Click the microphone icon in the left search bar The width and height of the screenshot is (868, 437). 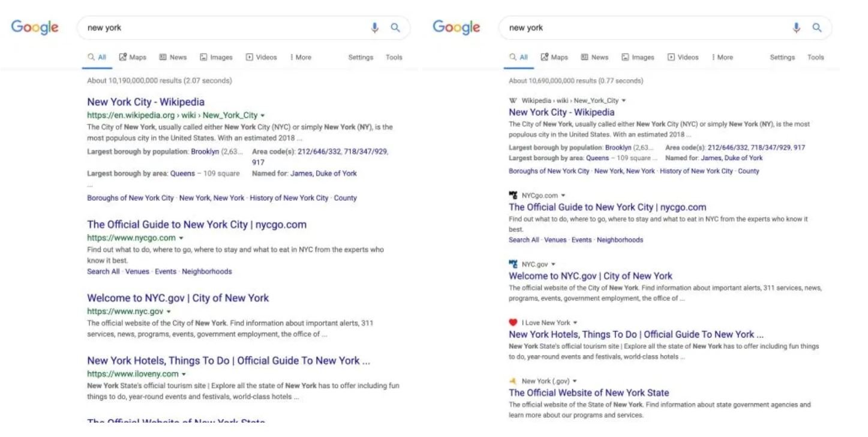pyautogui.click(x=375, y=28)
